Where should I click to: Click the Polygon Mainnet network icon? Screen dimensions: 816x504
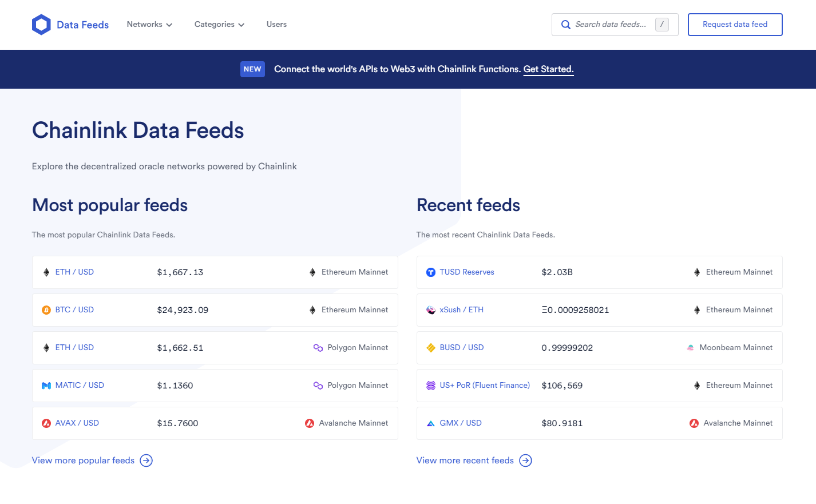coord(318,347)
